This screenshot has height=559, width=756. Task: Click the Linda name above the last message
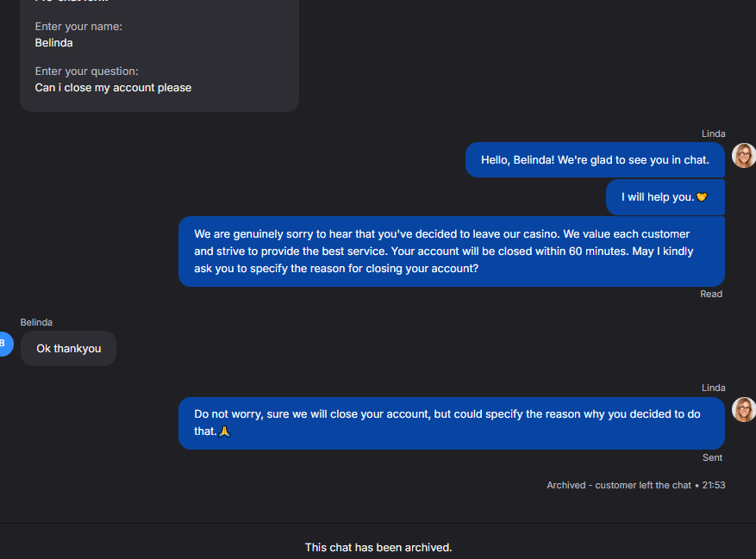[713, 388]
